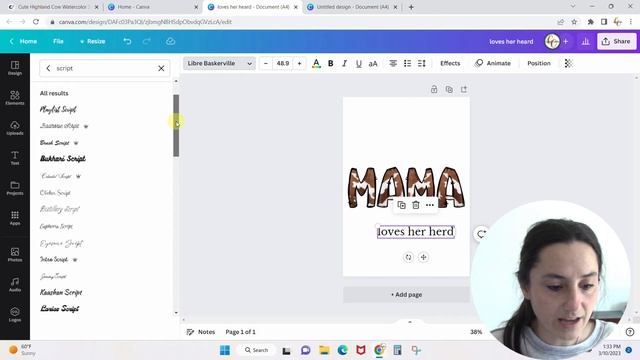Open the transparency checkerboard control
Viewport: 640px width, 360px height.
pos(568,63)
